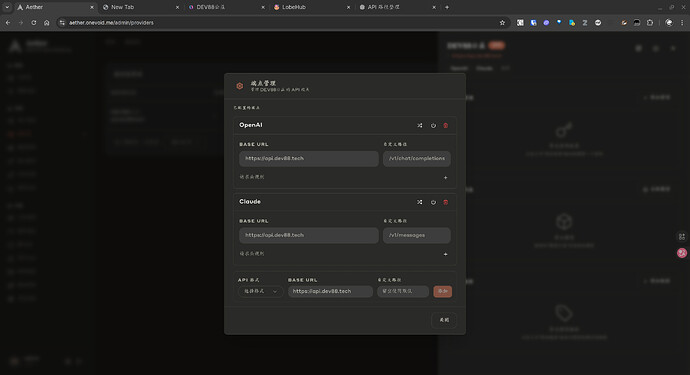This screenshot has width=690, height=375.
Task: Click the /v1/chat/completions custom path field
Action: coord(416,158)
